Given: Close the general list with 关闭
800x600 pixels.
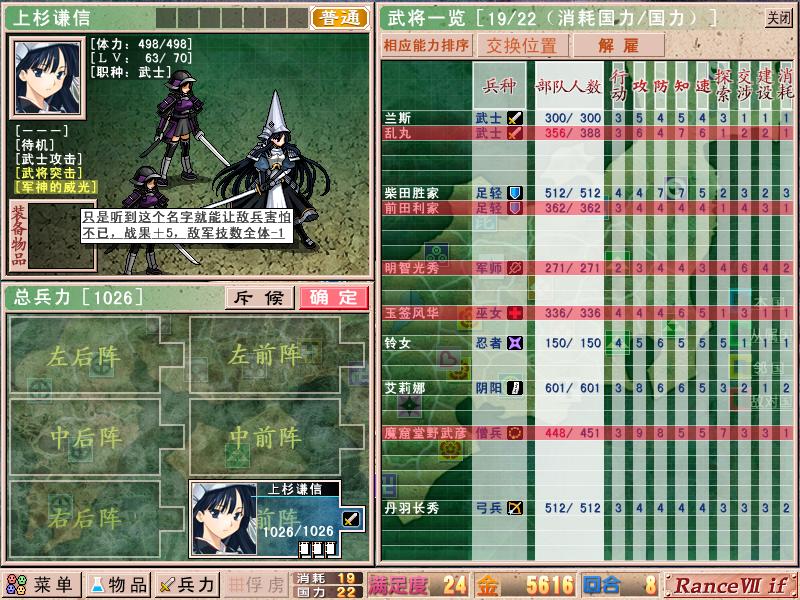Looking at the screenshot, I should 779,18.
